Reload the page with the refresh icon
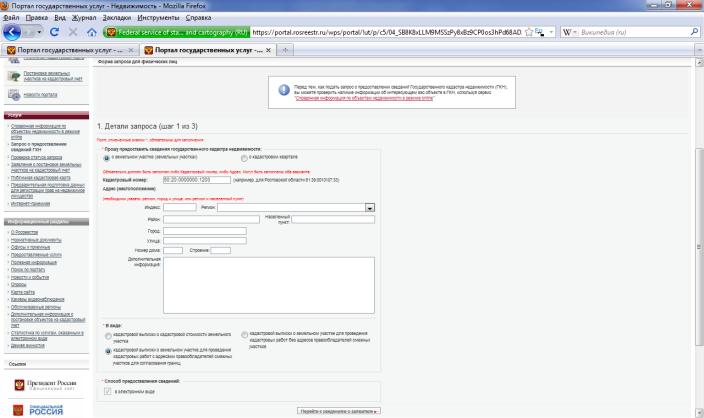 (54, 32)
